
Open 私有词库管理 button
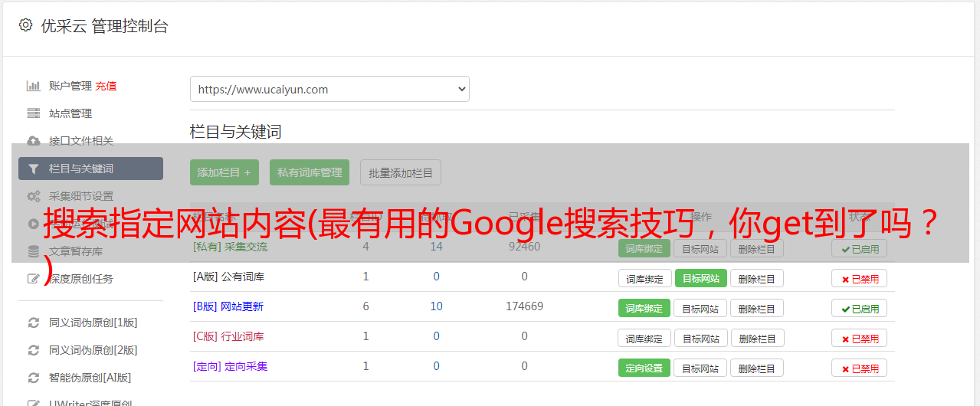pos(310,172)
